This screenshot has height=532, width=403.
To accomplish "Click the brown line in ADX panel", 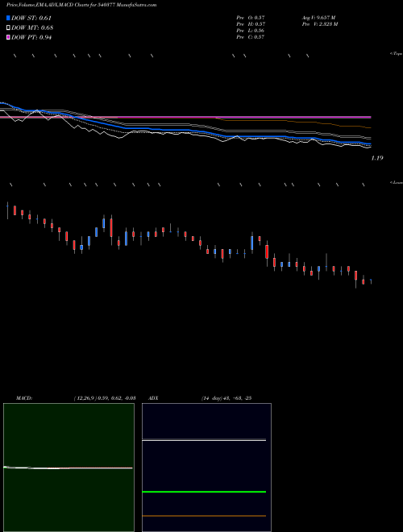I will 204,516.
